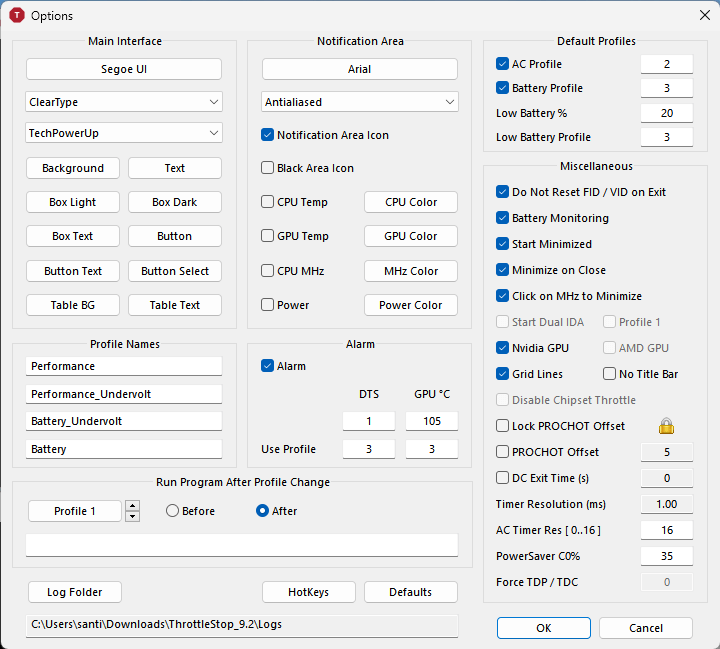Select the After radio button
This screenshot has height=649, width=720.
point(262,511)
